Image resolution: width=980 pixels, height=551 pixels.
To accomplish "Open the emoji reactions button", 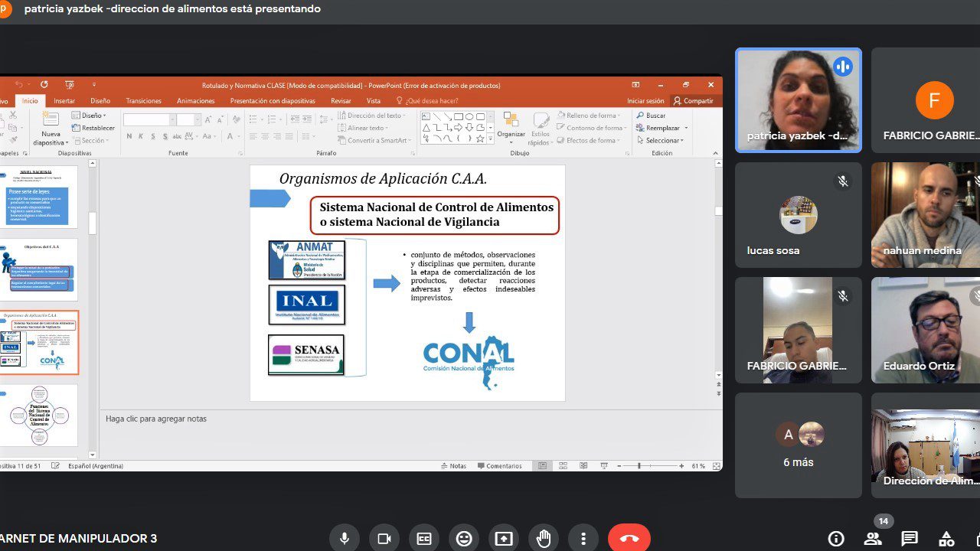I will (x=464, y=538).
